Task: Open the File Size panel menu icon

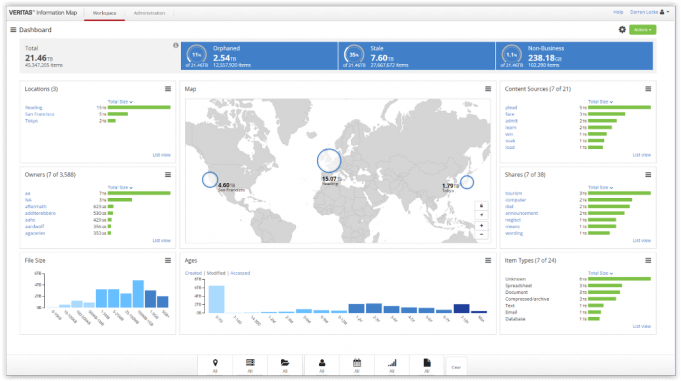Action: (168, 260)
